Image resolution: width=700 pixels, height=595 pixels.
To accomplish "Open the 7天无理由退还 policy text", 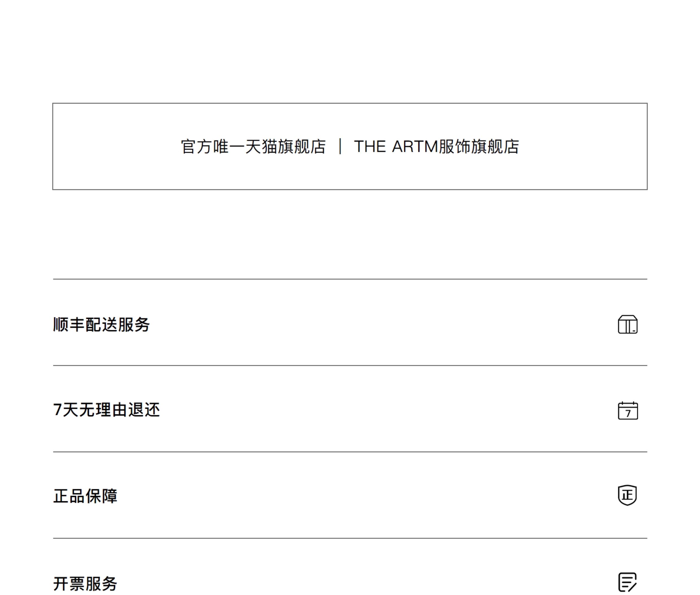I will tap(106, 410).
